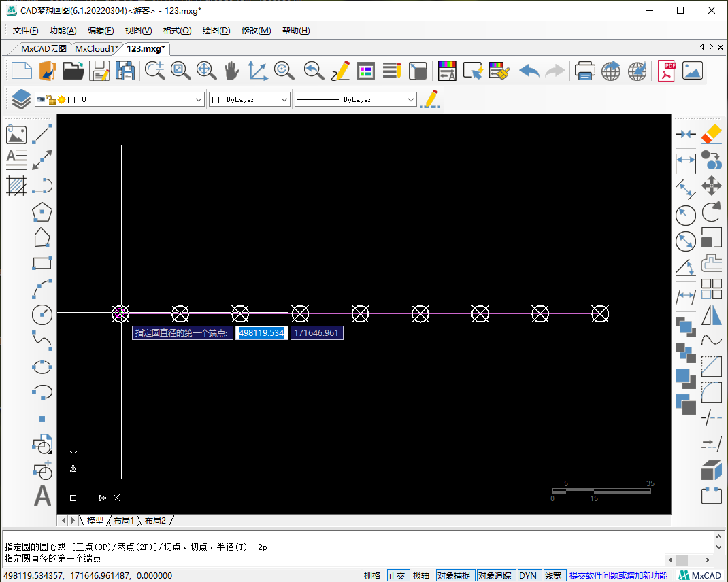The image size is (728, 582).
Task: Toggle 对象捕捉 object snap
Action: (x=453, y=575)
